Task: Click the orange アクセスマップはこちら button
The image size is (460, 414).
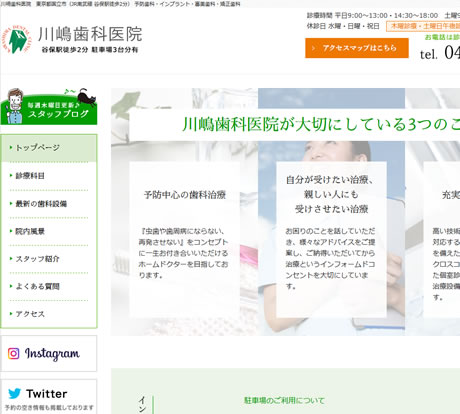Action: pos(357,48)
